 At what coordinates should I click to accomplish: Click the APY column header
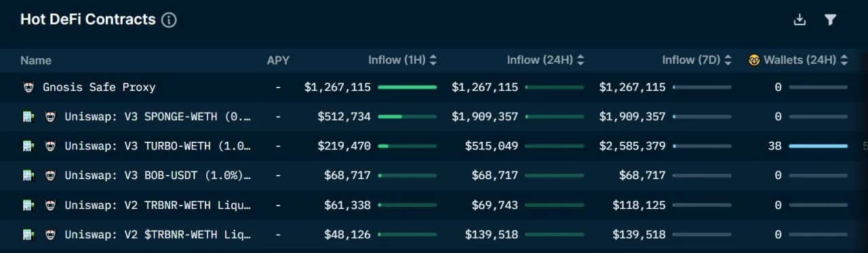point(278,60)
